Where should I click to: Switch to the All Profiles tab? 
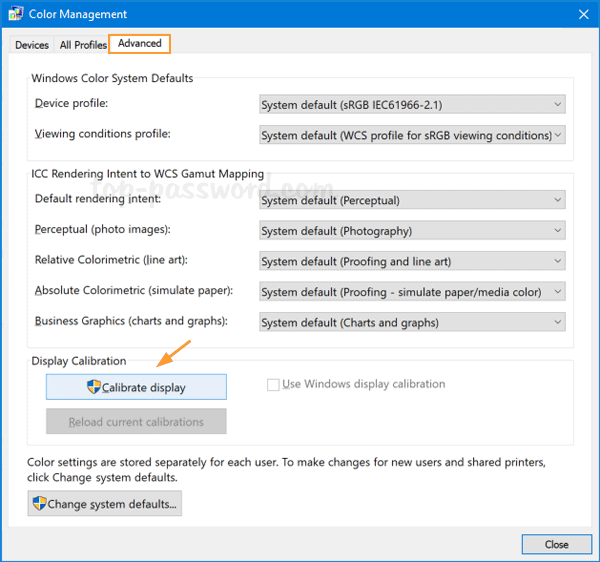[x=83, y=45]
